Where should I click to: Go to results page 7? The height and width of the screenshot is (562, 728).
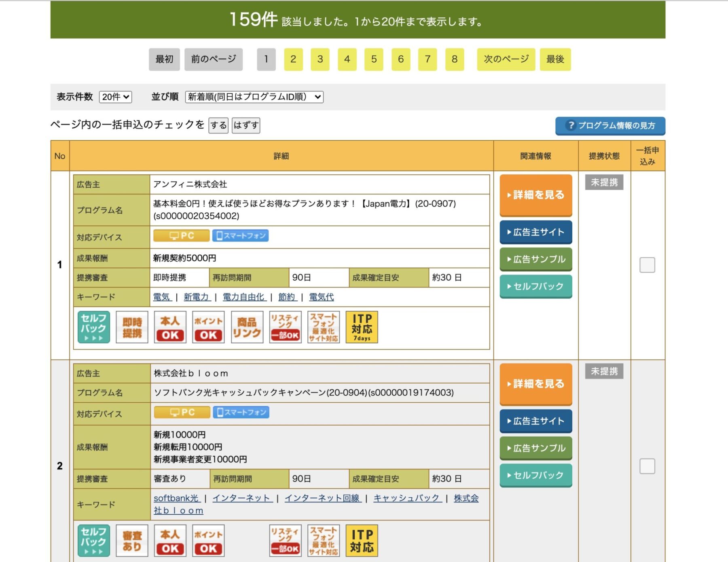(x=427, y=59)
